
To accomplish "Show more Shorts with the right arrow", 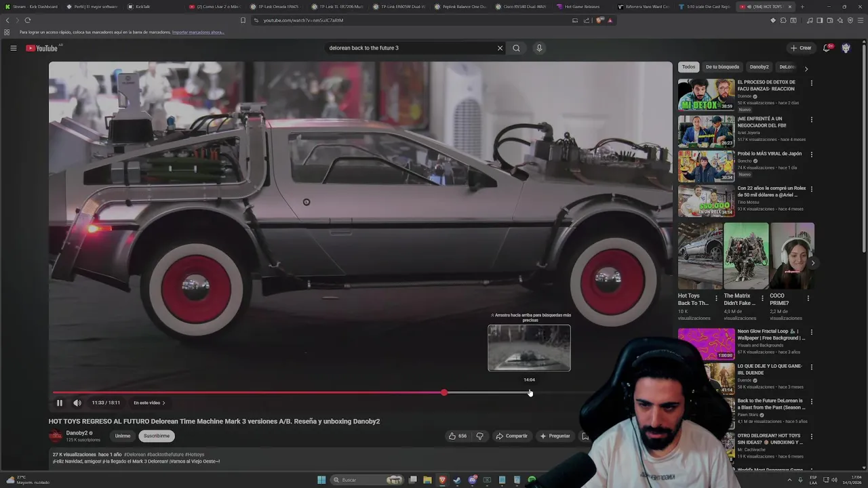I will point(812,263).
